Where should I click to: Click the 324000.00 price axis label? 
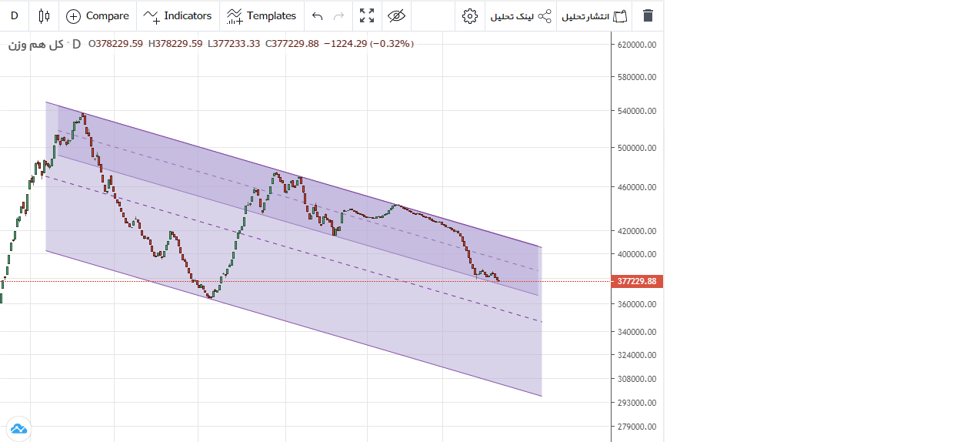coord(637,355)
